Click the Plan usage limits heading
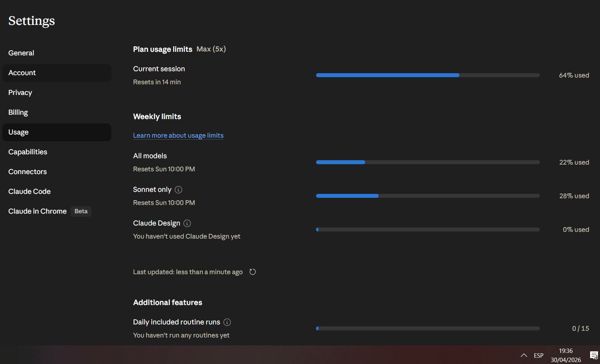Screen dimensions: 600x364 (162, 49)
